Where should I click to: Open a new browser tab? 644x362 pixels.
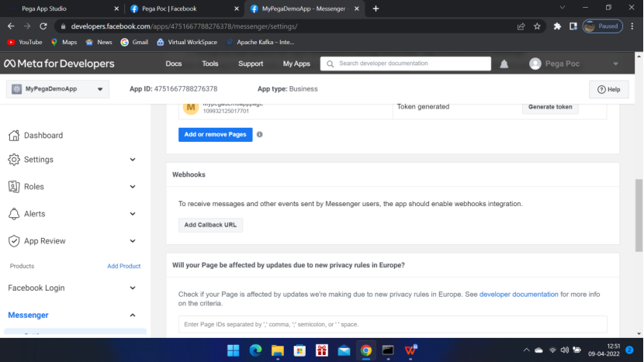click(376, 9)
